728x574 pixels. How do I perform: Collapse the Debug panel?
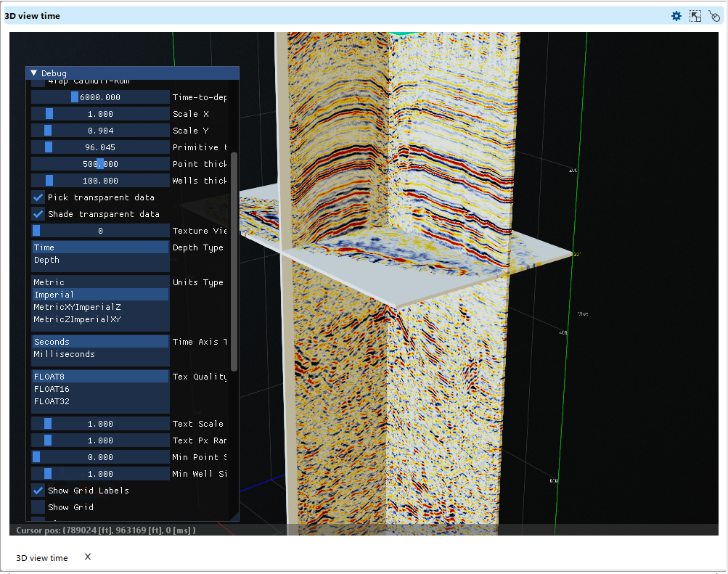(x=33, y=73)
